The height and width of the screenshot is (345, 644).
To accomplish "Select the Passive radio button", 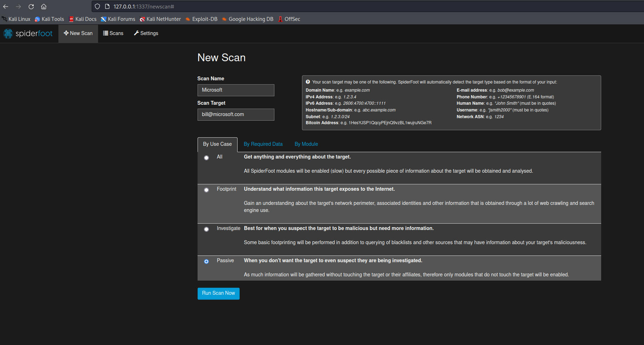I will click(206, 261).
